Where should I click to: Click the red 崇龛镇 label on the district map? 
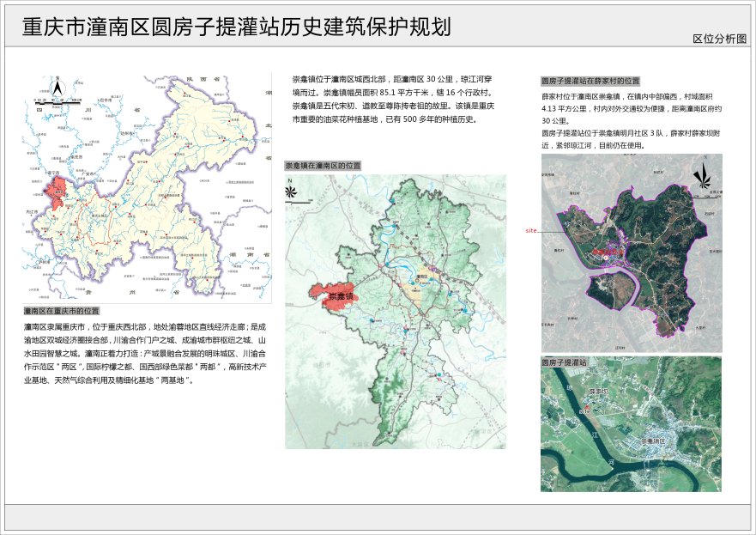pyautogui.click(x=342, y=295)
